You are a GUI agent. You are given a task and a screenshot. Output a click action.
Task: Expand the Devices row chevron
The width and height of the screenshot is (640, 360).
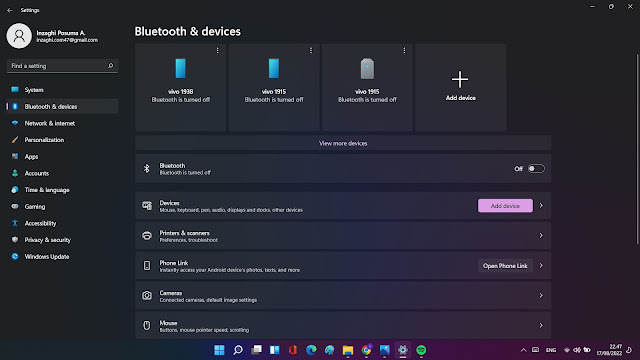(x=541, y=206)
